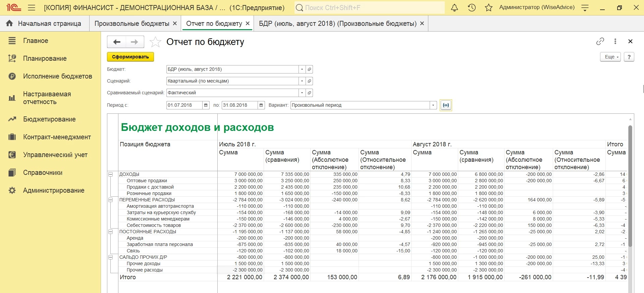Image resolution: width=644 pixels, height=293 pixels.
Task: Collapse the ПЕРЕМЕННЫЕ РАСХОДЫ group
Action: pyautogui.click(x=110, y=200)
